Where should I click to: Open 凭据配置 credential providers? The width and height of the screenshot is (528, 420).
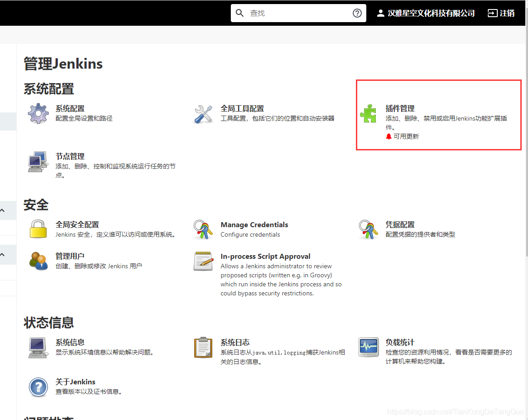tap(400, 224)
